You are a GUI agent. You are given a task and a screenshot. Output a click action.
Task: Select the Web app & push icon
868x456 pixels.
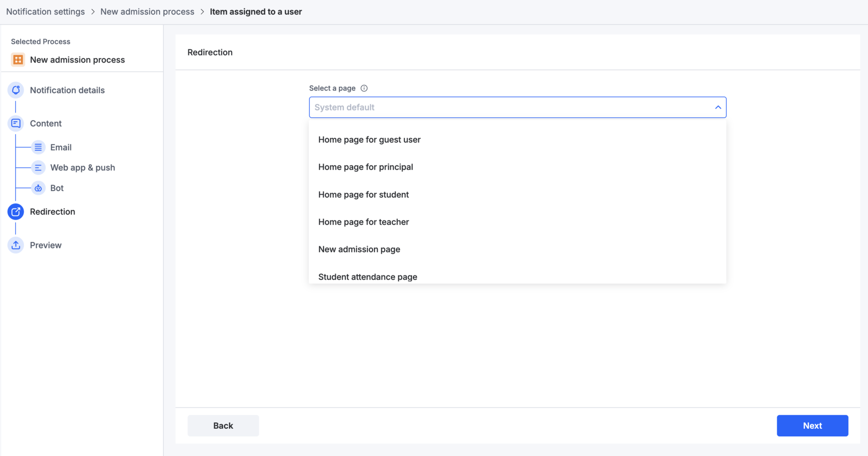pyautogui.click(x=38, y=168)
